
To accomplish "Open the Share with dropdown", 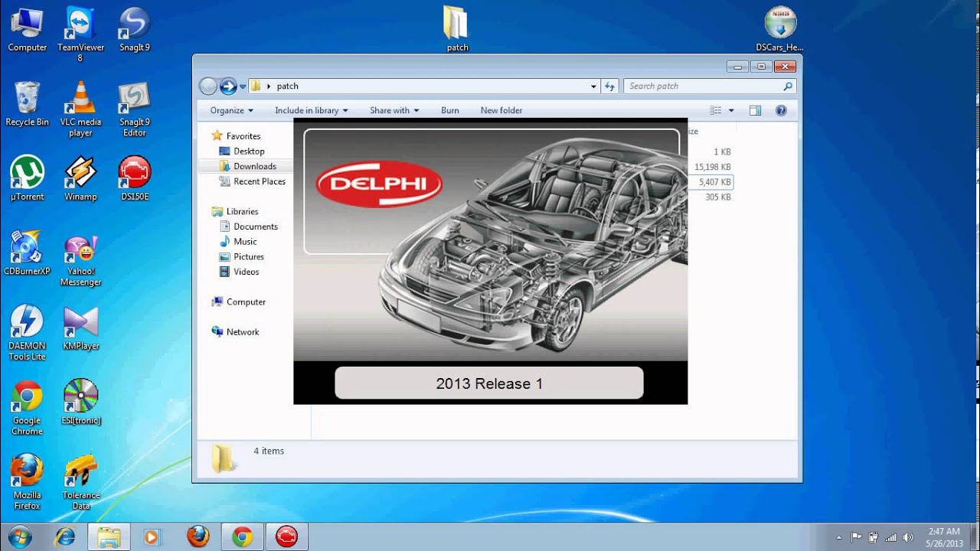I will click(x=394, y=110).
